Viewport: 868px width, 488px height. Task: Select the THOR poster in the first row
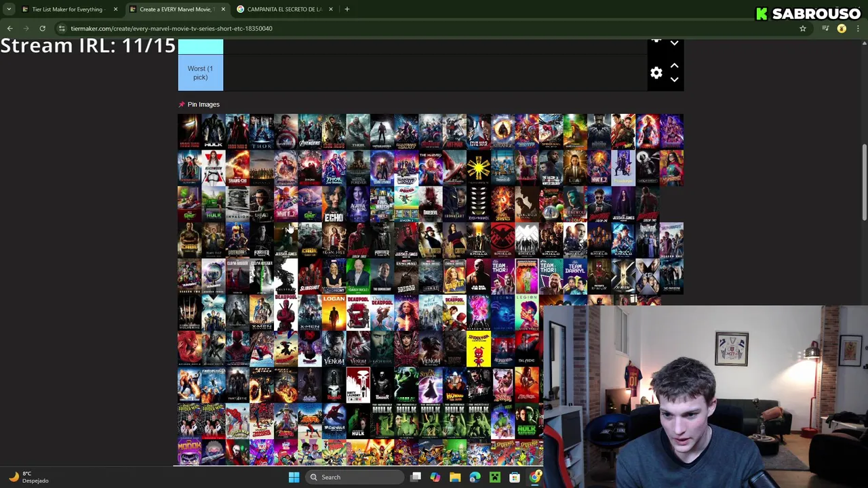click(x=261, y=131)
